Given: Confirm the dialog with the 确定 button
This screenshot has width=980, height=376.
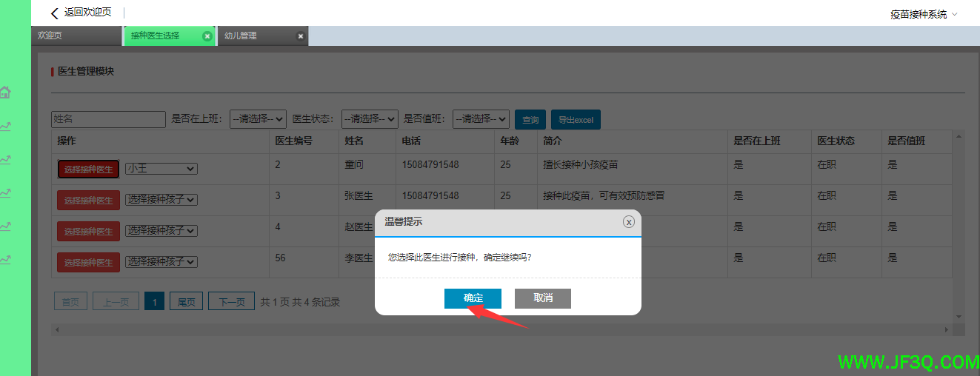Looking at the screenshot, I should [x=473, y=298].
